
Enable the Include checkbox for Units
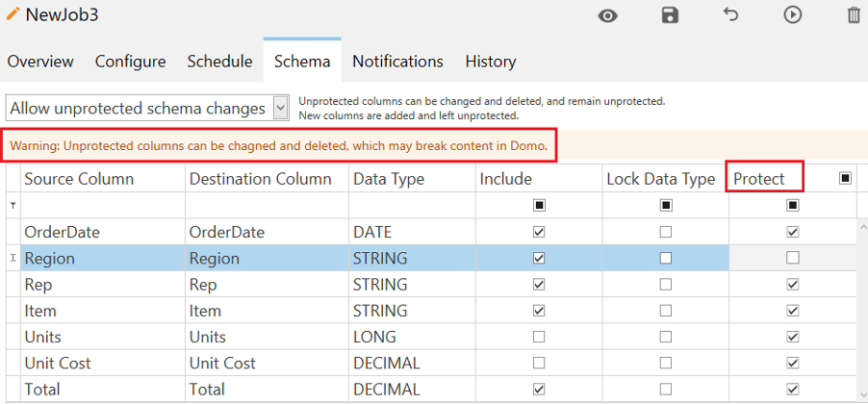tap(539, 337)
